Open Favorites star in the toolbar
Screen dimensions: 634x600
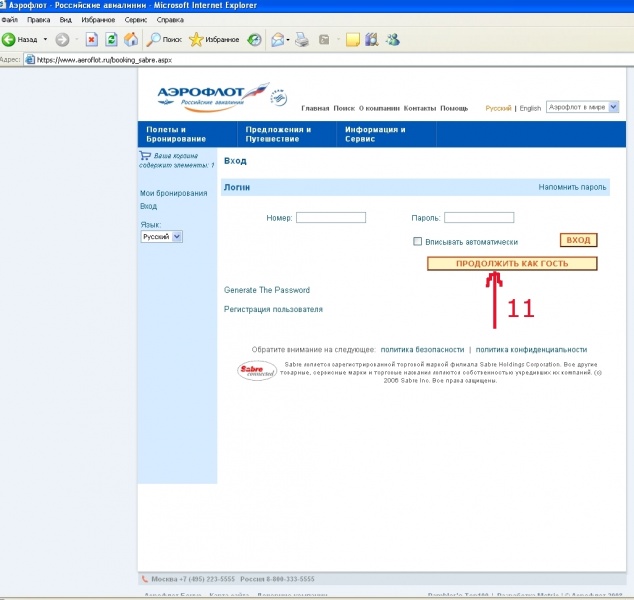click(197, 40)
